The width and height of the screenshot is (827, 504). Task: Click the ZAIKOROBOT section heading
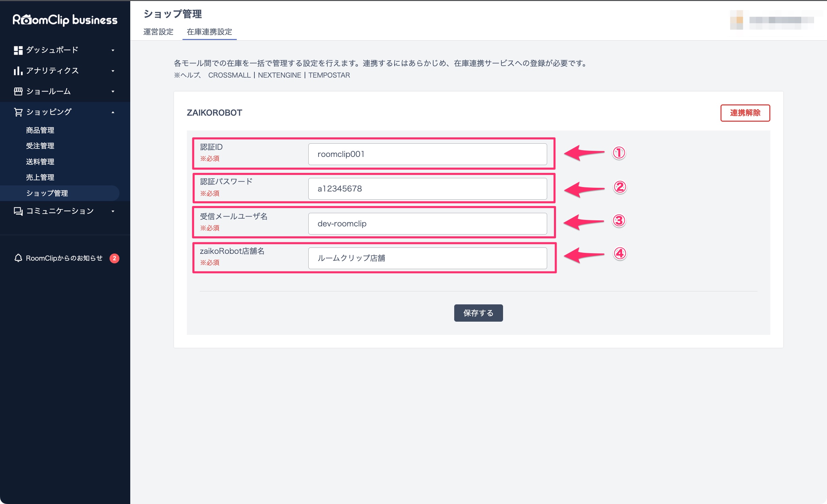[214, 113]
